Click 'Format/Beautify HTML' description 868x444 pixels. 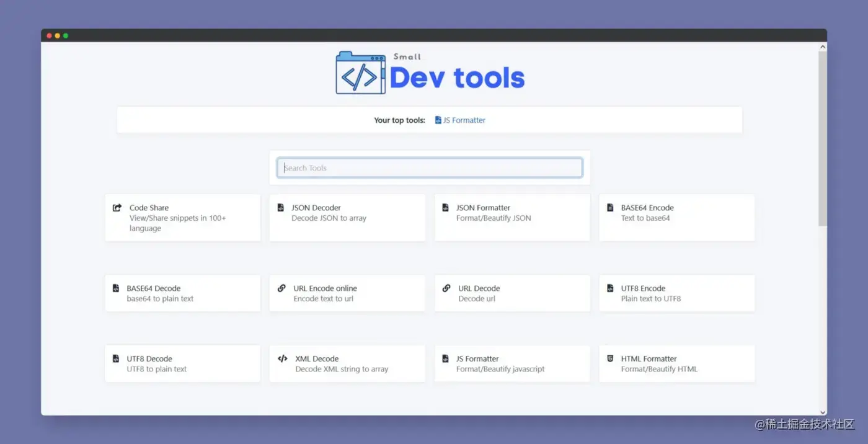point(659,369)
